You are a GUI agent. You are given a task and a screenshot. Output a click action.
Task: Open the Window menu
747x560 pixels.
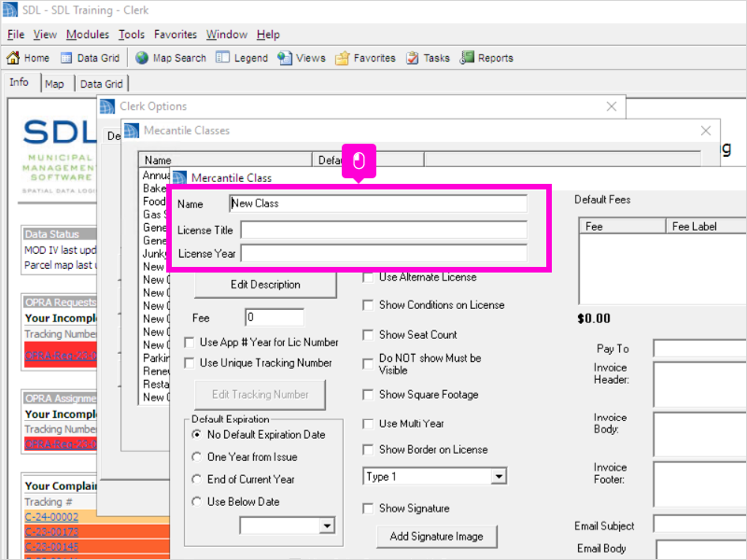click(227, 35)
